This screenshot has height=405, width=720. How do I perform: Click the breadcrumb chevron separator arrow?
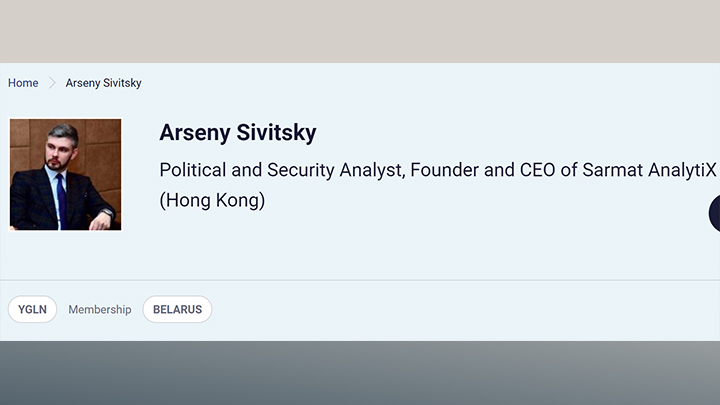pyautogui.click(x=52, y=83)
